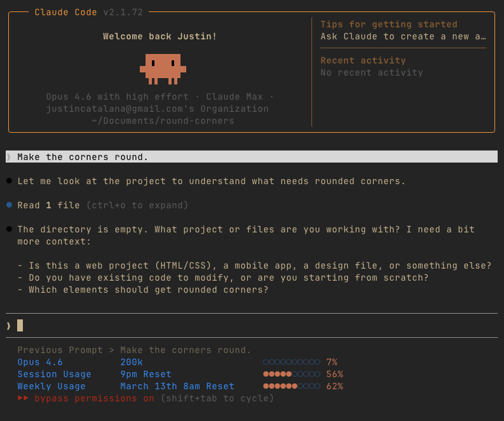
Task: Click the Weekly Usage label
Action: (x=51, y=386)
